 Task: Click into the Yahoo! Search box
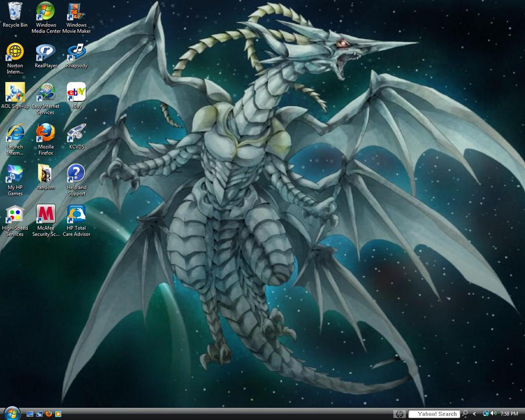(x=434, y=414)
